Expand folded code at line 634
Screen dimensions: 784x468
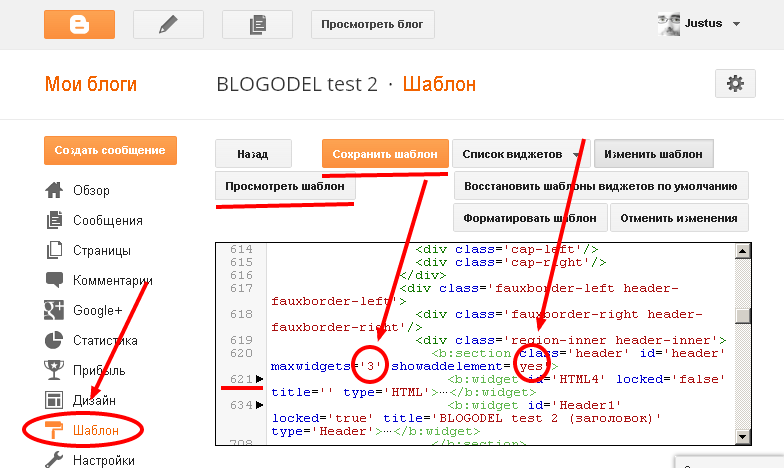click(x=261, y=405)
